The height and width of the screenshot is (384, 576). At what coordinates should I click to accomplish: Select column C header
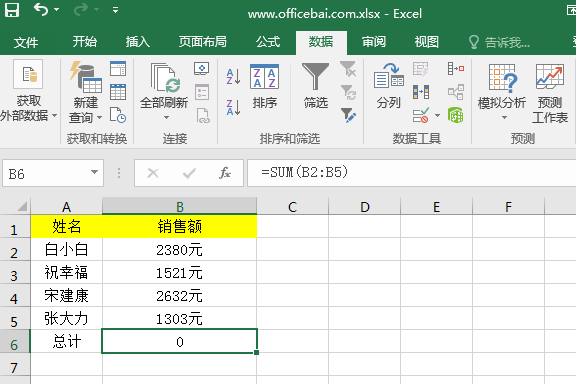coord(292,207)
